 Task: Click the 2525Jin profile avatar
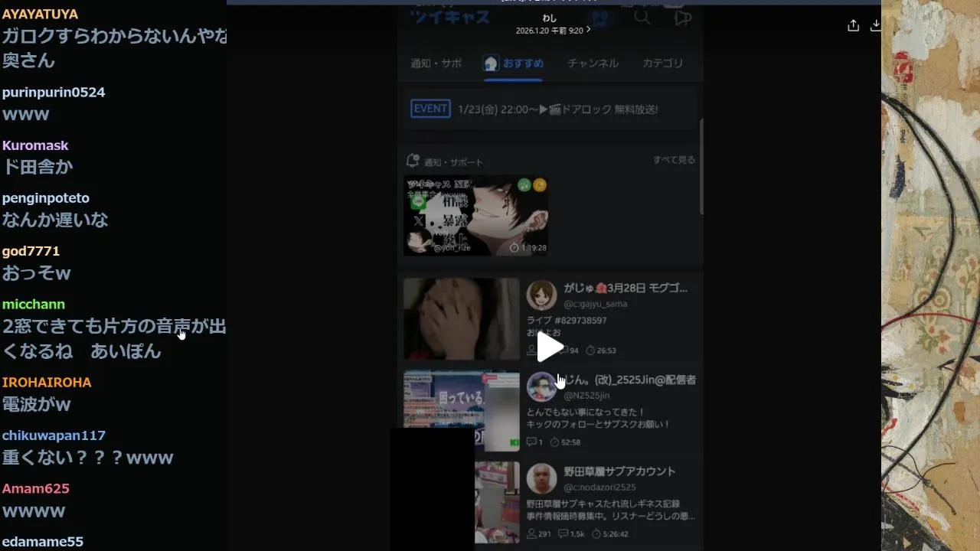(541, 386)
